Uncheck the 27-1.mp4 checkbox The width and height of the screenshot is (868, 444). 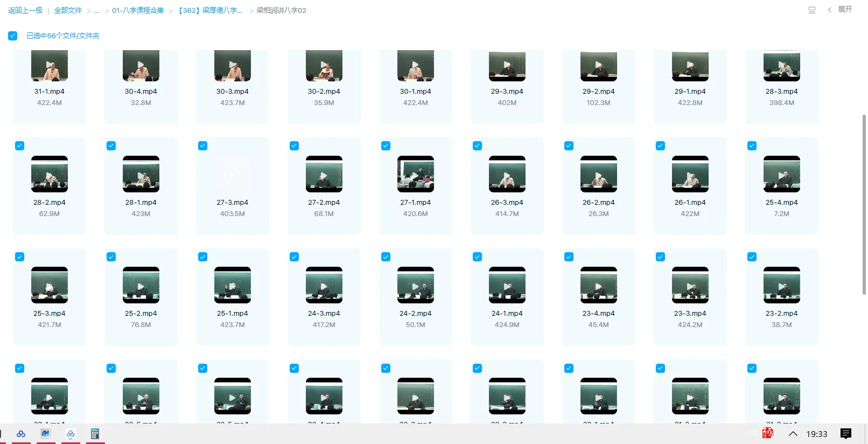tap(386, 145)
